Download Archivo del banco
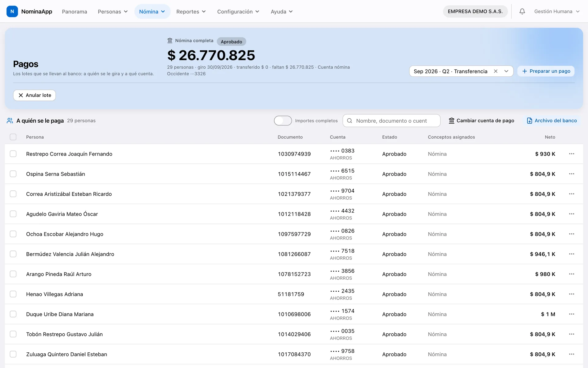 click(x=552, y=121)
